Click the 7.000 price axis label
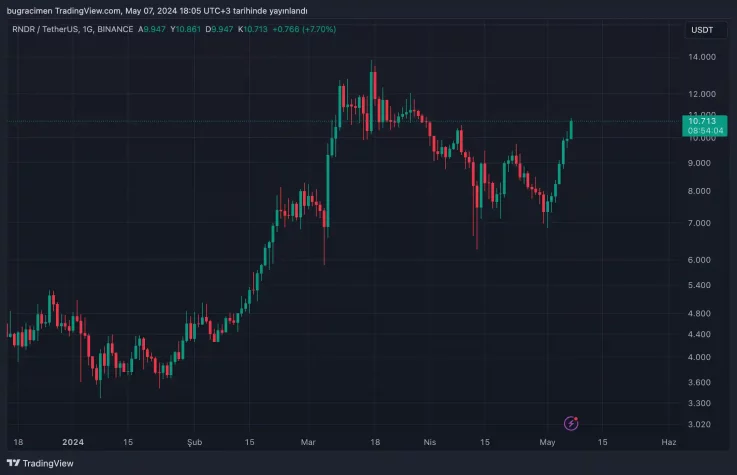This screenshot has width=737, height=475. pyautogui.click(x=702, y=223)
